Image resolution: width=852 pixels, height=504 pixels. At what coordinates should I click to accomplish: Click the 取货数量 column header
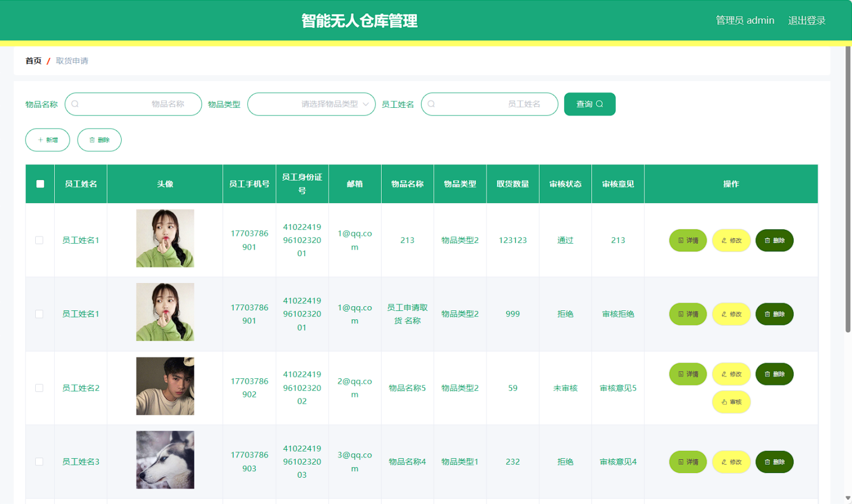pos(513,184)
